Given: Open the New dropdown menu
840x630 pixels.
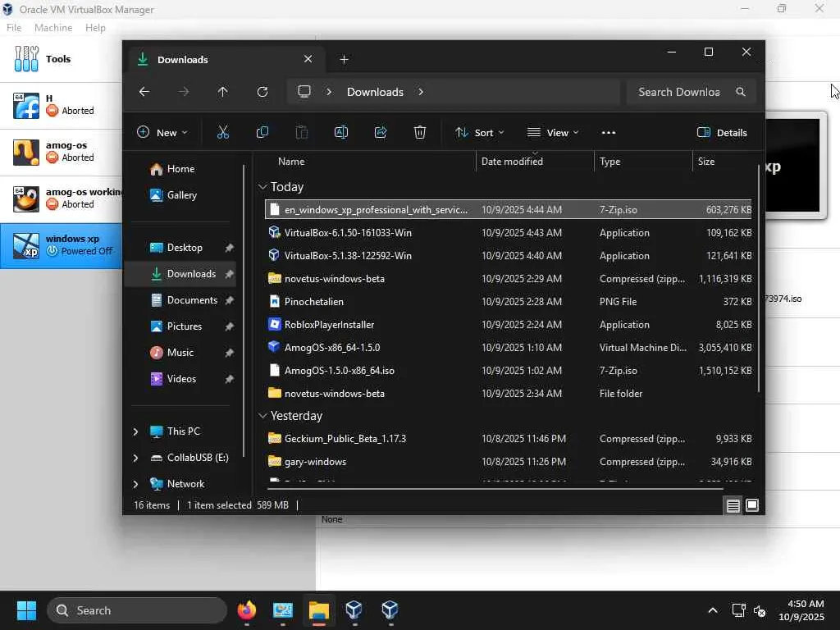Looking at the screenshot, I should click(x=162, y=132).
